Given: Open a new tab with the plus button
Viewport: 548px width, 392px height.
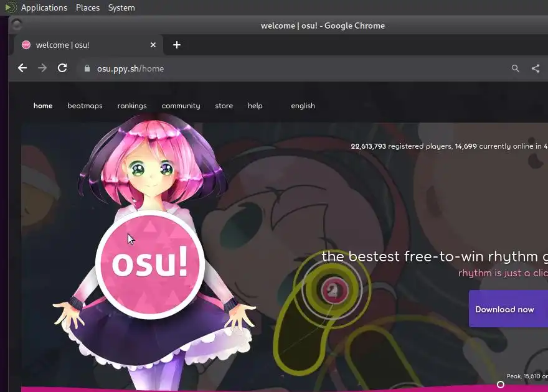Looking at the screenshot, I should click(177, 45).
